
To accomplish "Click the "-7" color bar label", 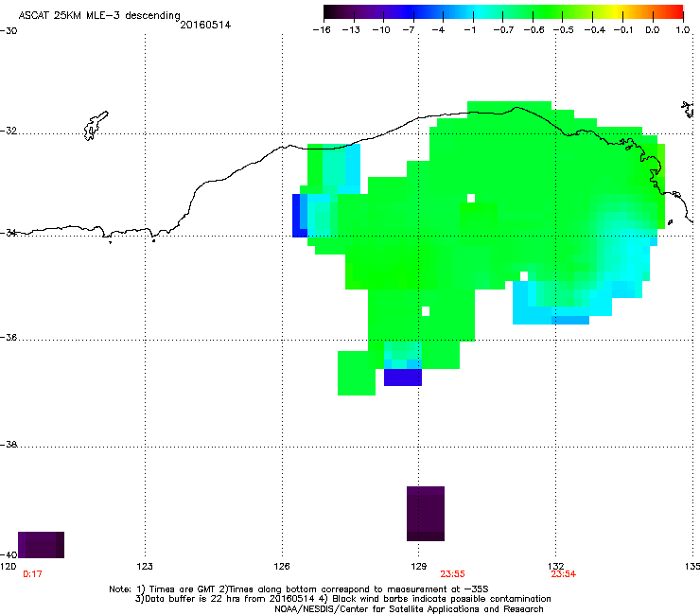I will click(x=409, y=30).
